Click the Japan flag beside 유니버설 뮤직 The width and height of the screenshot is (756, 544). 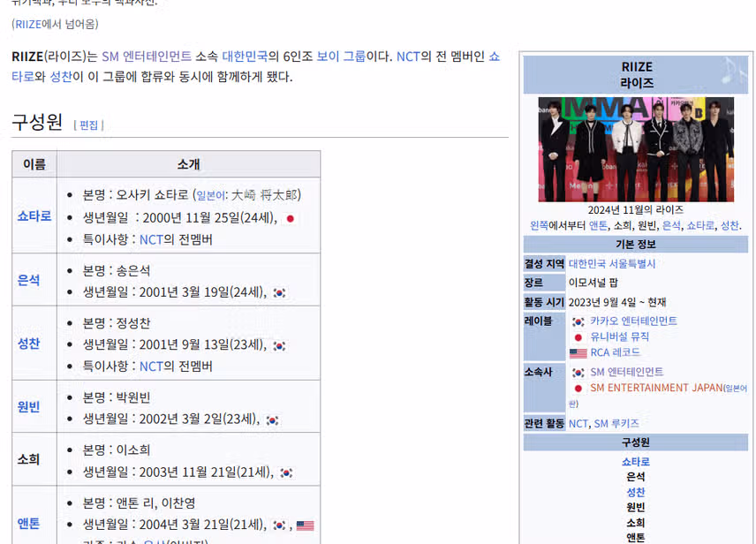click(x=578, y=337)
